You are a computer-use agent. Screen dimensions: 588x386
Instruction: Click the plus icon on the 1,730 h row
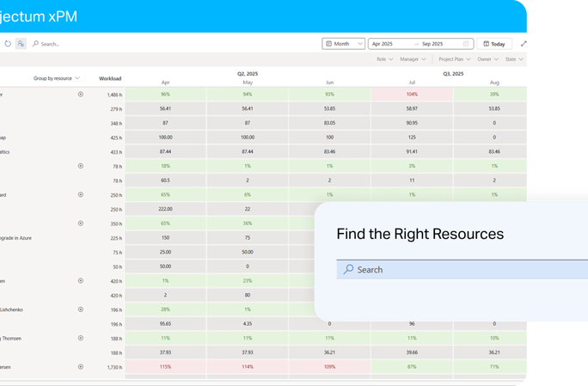[81, 366]
